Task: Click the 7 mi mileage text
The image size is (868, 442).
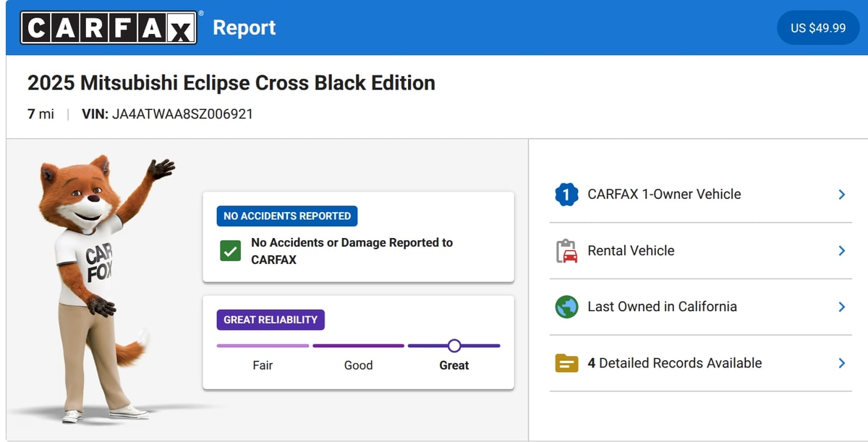Action: click(x=41, y=114)
